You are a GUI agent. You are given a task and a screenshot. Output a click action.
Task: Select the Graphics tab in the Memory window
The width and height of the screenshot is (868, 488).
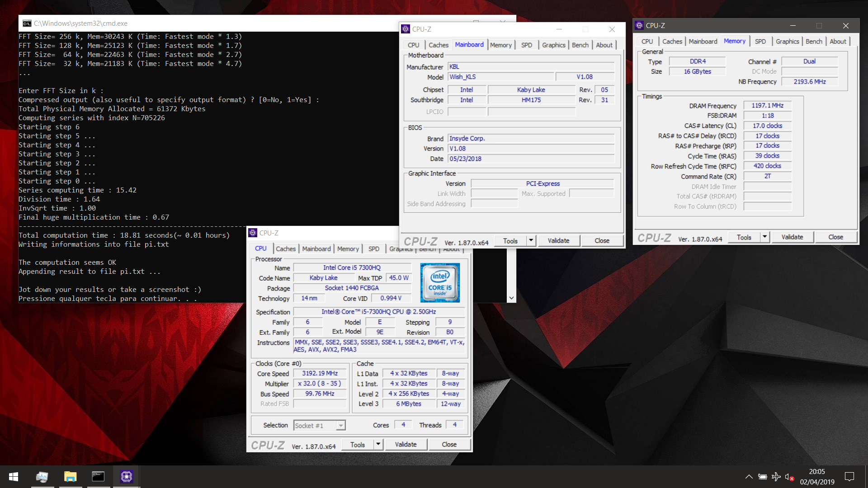pyautogui.click(x=787, y=41)
